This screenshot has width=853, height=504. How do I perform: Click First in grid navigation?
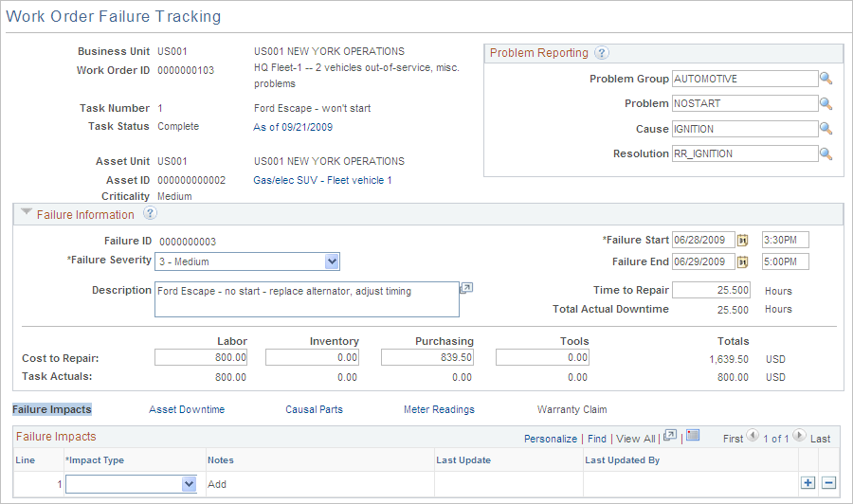[733, 439]
